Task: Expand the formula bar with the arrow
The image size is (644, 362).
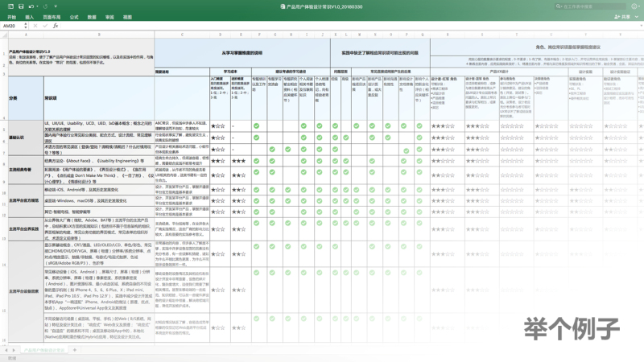Action: coord(641,26)
